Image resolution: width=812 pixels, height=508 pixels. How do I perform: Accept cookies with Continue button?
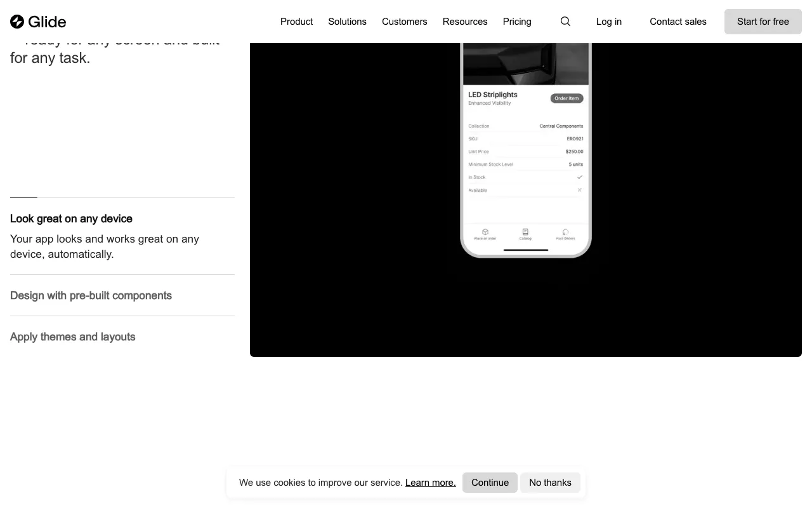click(x=490, y=483)
